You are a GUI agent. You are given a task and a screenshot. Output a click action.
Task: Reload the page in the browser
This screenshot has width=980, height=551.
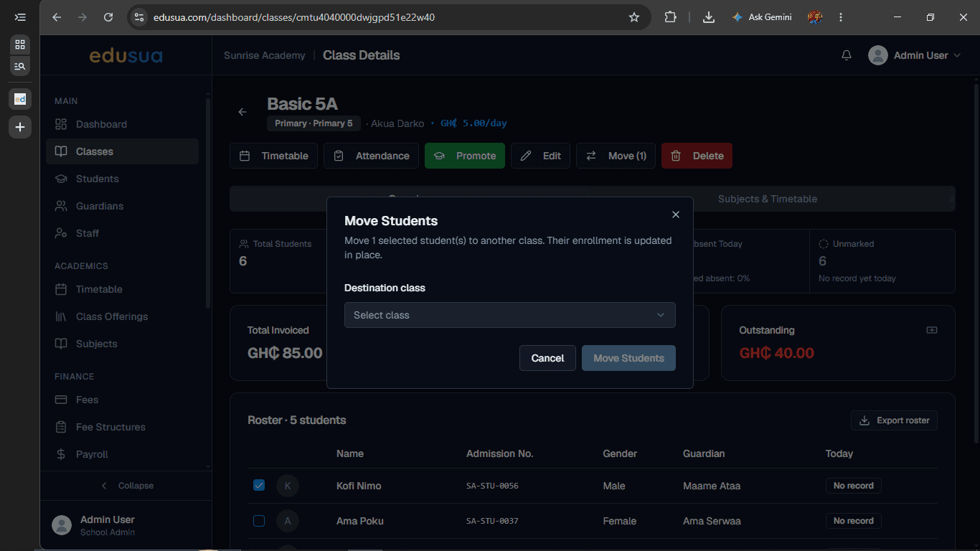108,17
